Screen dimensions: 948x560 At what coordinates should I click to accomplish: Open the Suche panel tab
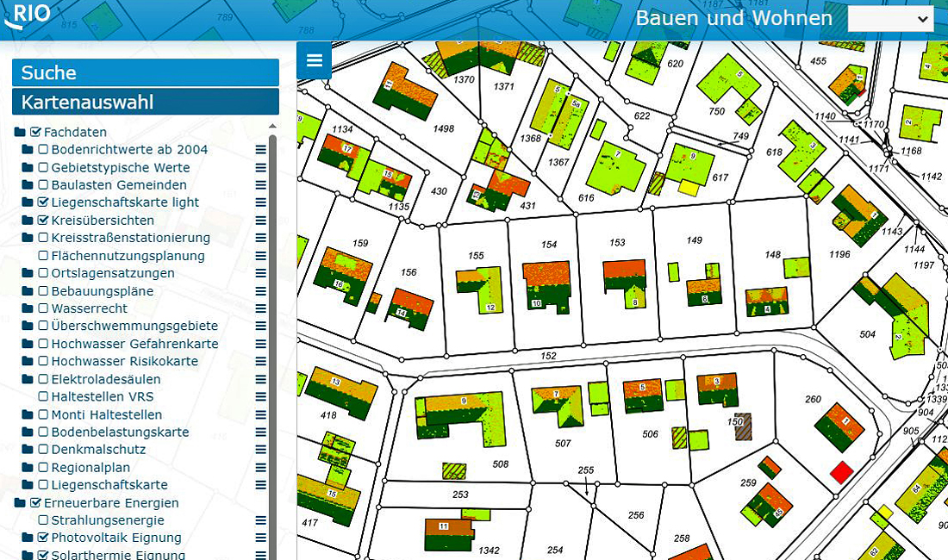pyautogui.click(x=145, y=72)
